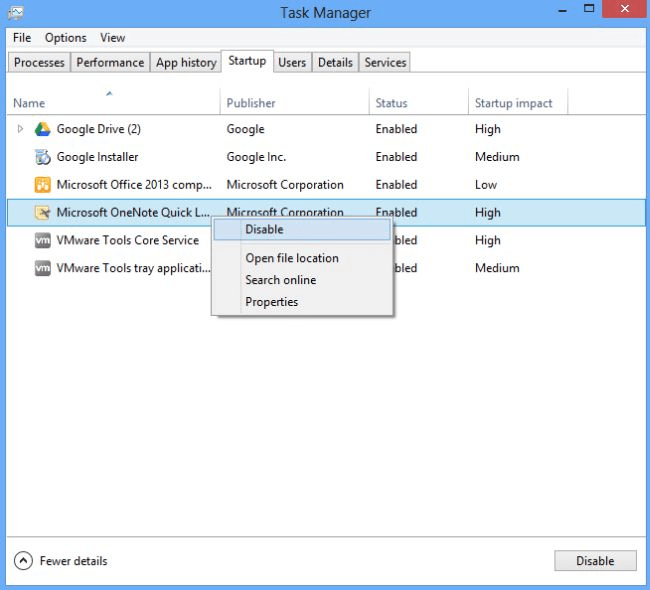Collapse view with Fewer details arrow icon
Screen dimensions: 650x590
(x=23, y=561)
